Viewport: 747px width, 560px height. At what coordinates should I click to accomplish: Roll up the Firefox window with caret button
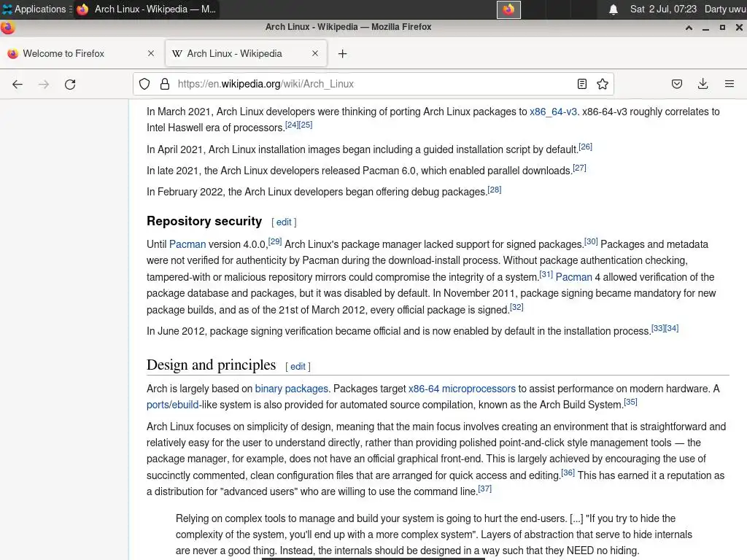(689, 28)
